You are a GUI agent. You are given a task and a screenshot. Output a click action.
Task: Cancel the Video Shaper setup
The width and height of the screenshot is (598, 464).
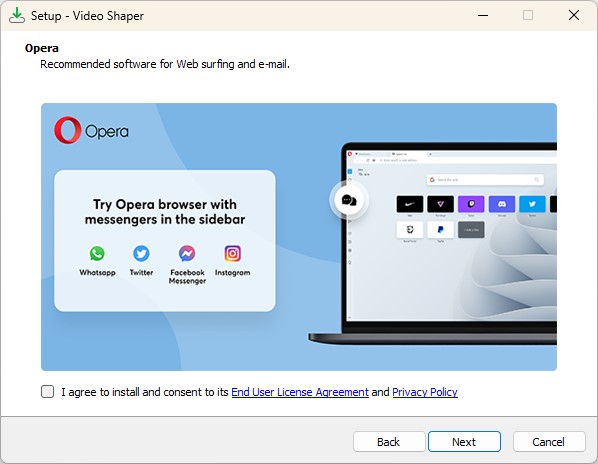548,442
